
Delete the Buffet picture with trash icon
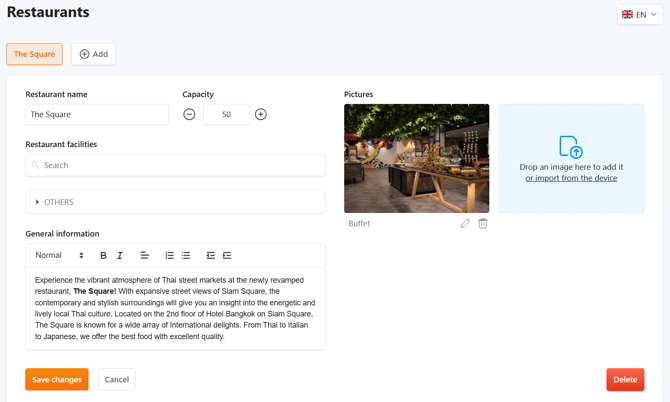pos(483,224)
